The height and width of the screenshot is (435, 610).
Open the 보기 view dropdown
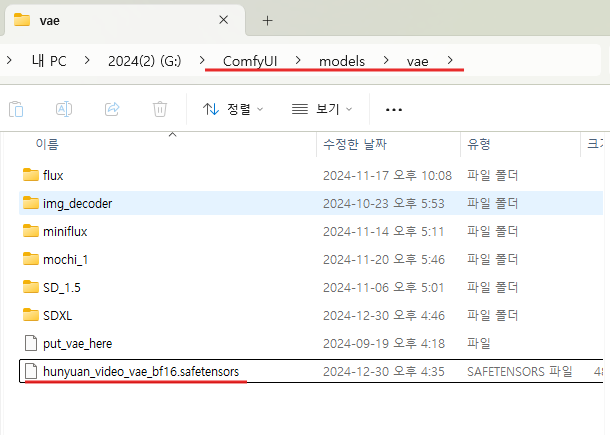[322, 109]
